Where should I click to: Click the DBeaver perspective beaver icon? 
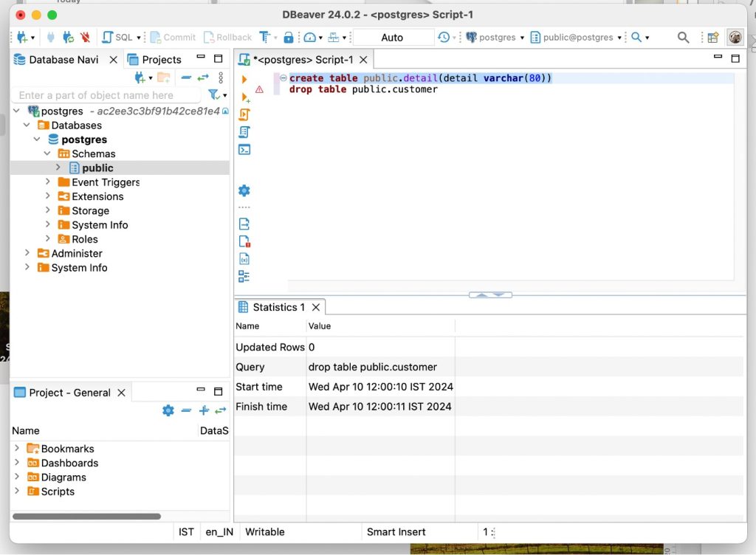(x=735, y=37)
